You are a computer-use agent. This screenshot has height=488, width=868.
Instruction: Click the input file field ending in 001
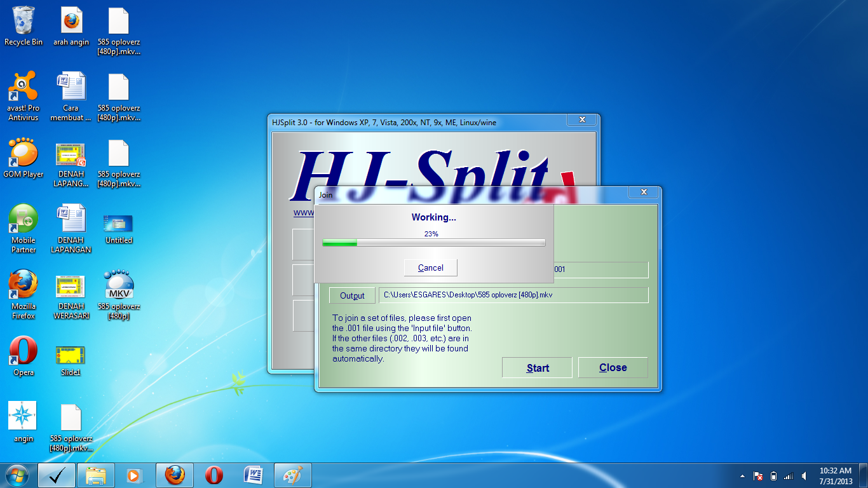pyautogui.click(x=600, y=269)
